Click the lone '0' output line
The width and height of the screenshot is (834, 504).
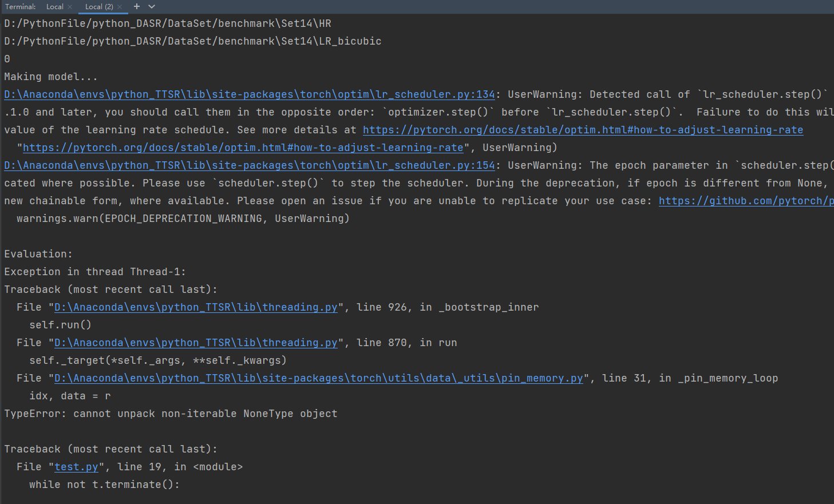coord(7,59)
